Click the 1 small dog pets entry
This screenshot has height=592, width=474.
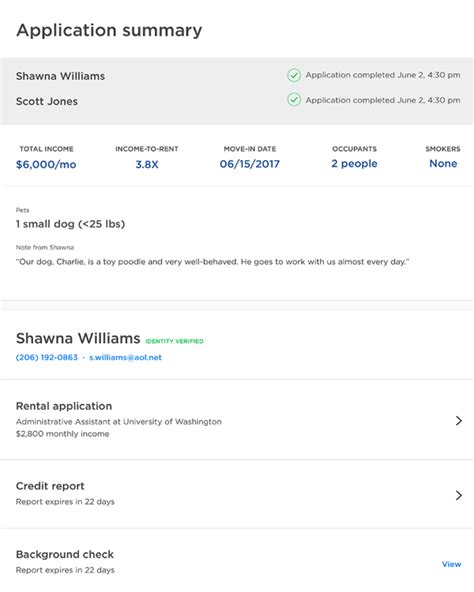(70, 224)
